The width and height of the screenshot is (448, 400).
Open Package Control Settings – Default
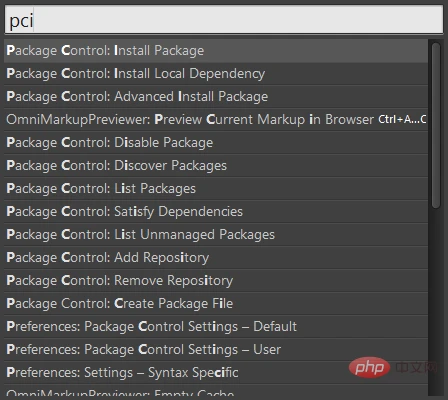(216, 327)
